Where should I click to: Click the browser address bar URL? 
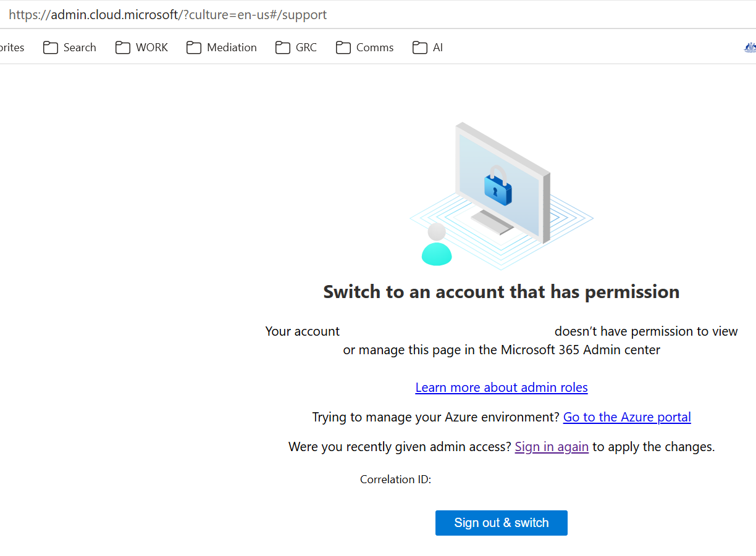[168, 14]
